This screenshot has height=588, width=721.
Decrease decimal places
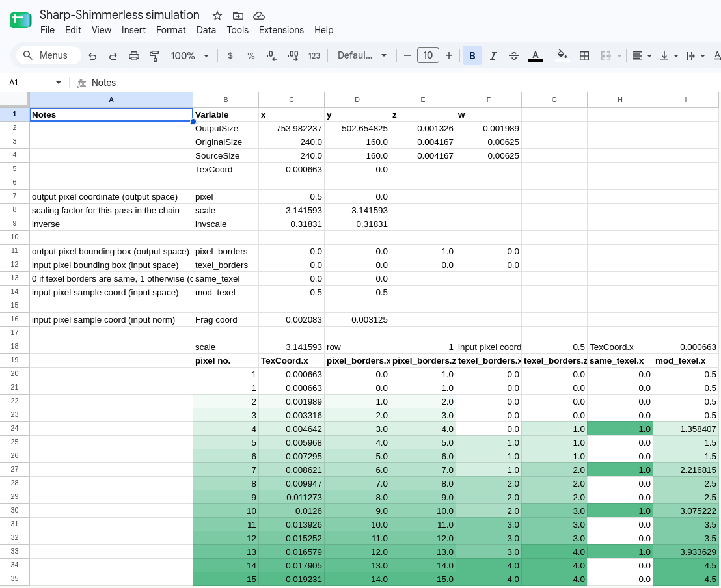pyautogui.click(x=272, y=56)
